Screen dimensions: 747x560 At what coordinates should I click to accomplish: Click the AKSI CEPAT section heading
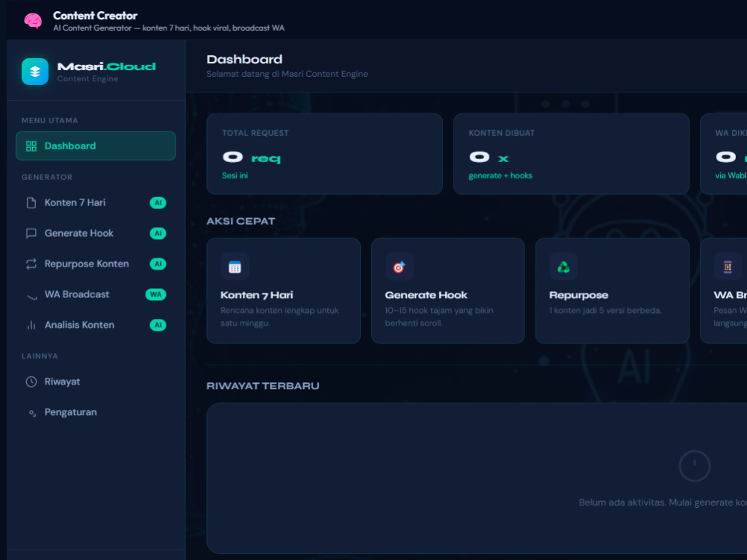pos(241,222)
